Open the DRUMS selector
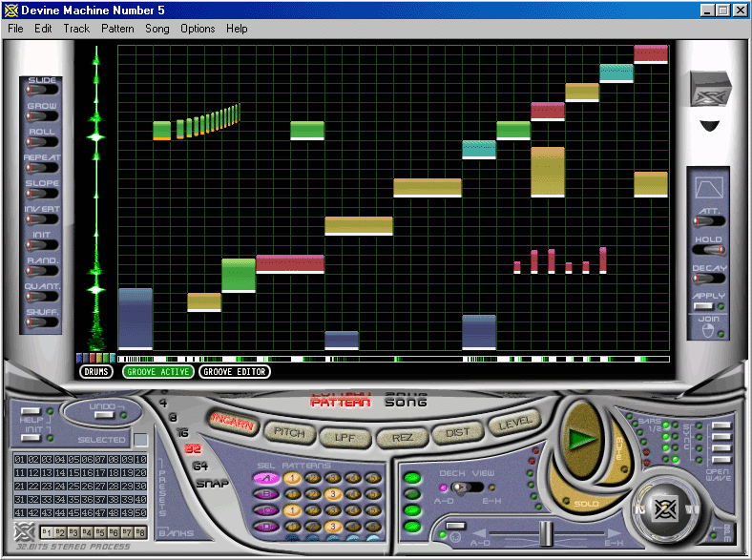The width and height of the screenshot is (752, 560). pyautogui.click(x=96, y=371)
